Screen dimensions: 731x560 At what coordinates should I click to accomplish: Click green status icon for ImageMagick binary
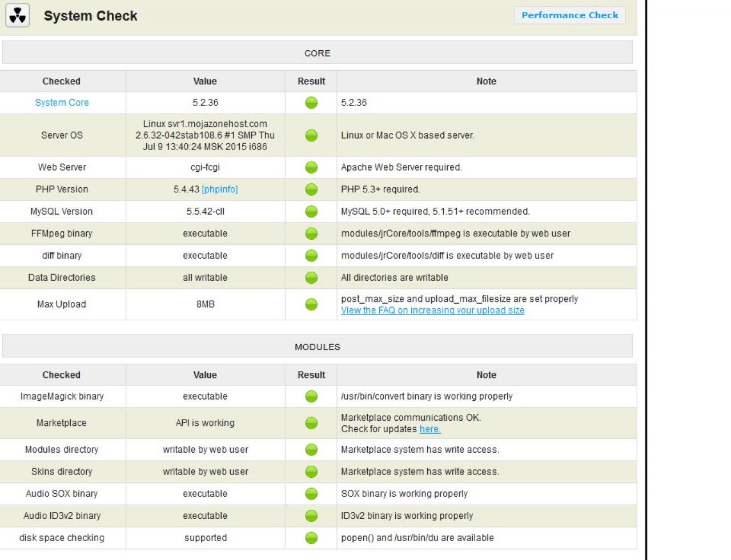311,396
